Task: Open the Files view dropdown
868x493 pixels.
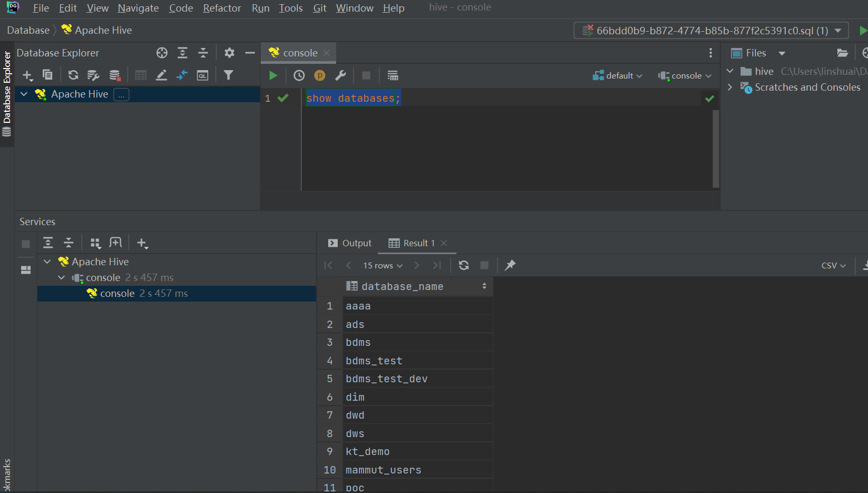Action: 782,53
